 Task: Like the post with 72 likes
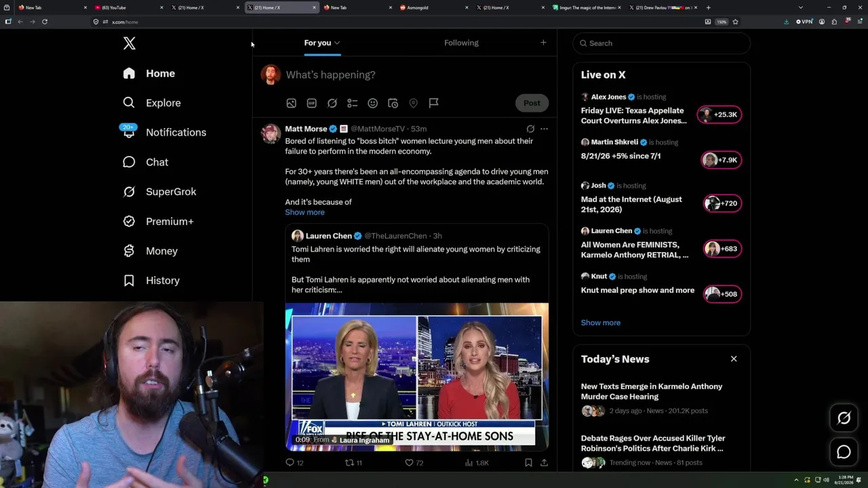tap(414, 463)
